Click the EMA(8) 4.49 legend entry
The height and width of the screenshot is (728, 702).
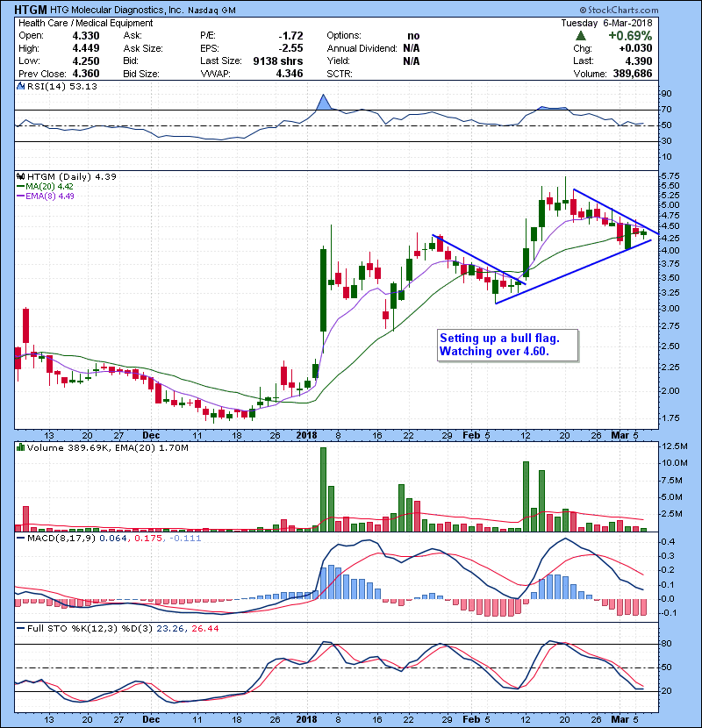point(46,196)
